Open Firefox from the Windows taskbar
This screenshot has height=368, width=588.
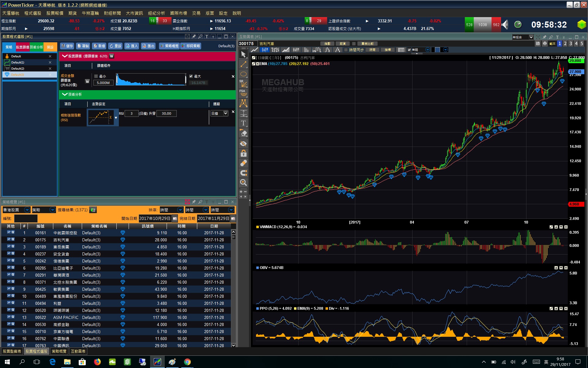pos(97,362)
